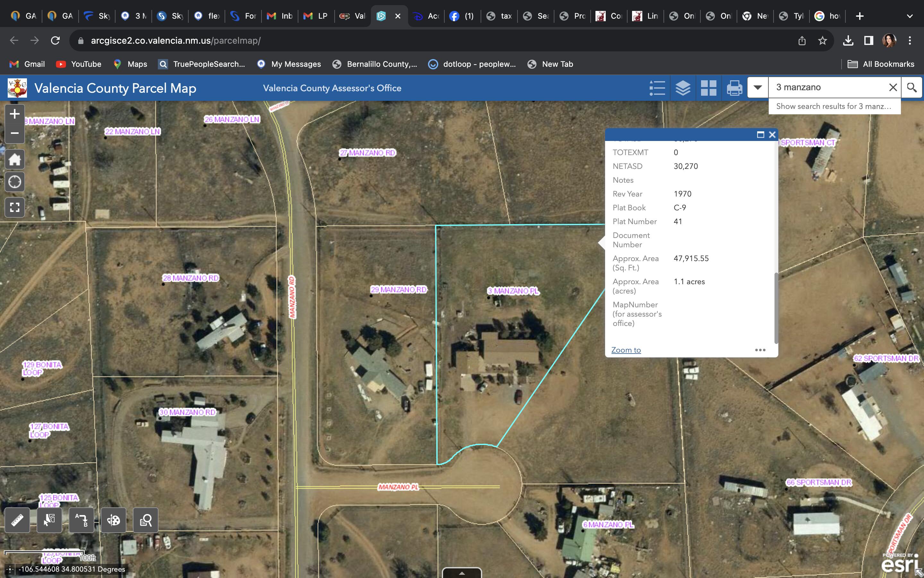This screenshot has width=924, height=578.
Task: Zoom in on the parcel map
Action: (14, 114)
